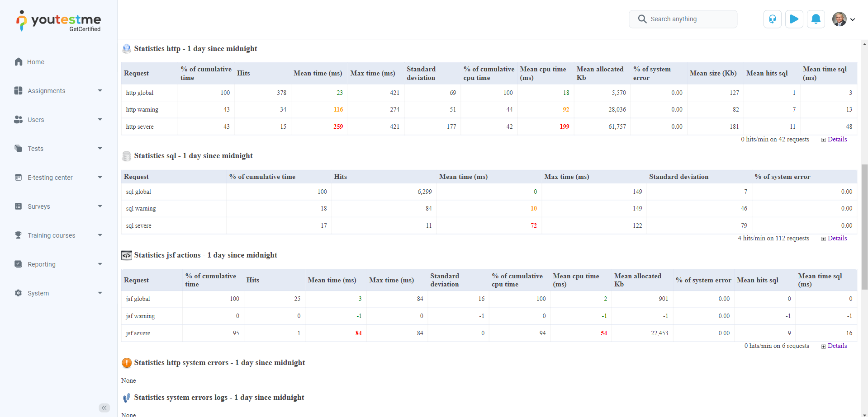
Task: Click the jsf actions code icon
Action: point(127,255)
